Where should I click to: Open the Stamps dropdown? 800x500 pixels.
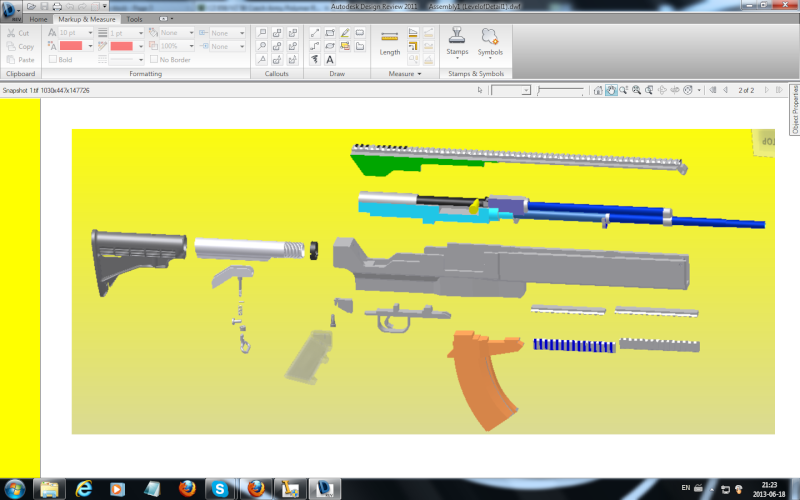(x=457, y=42)
